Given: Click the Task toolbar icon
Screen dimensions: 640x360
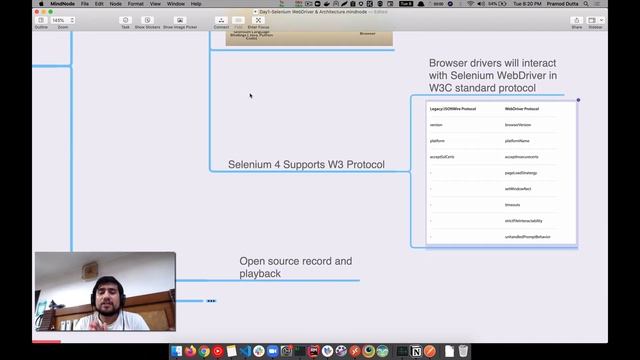Looking at the screenshot, I should click(x=125, y=20).
